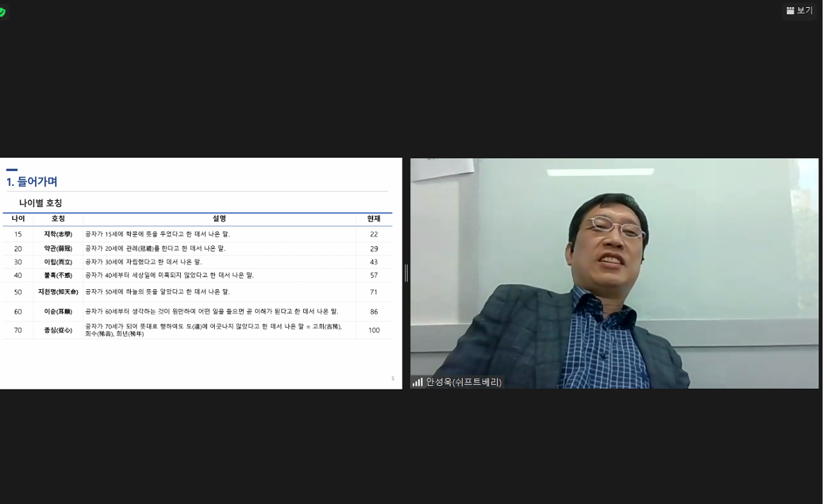
Task: Click the gallery layout icon beside 보기
Action: tap(790, 11)
